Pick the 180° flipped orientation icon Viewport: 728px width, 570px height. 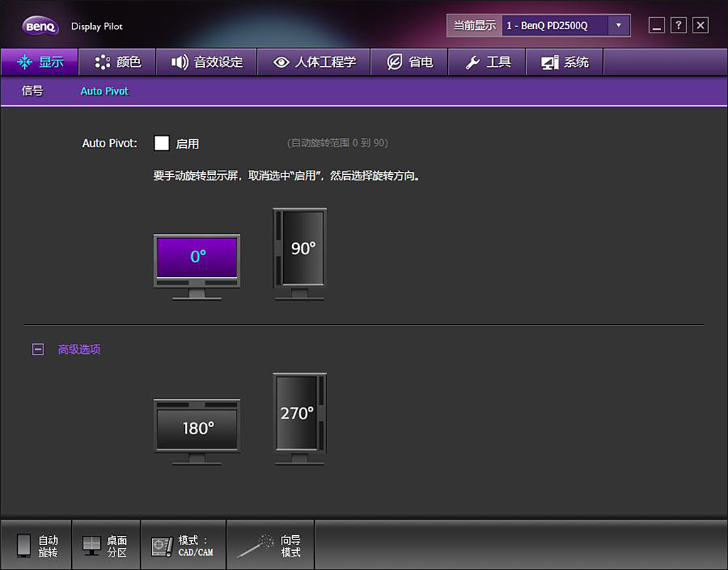tap(197, 431)
